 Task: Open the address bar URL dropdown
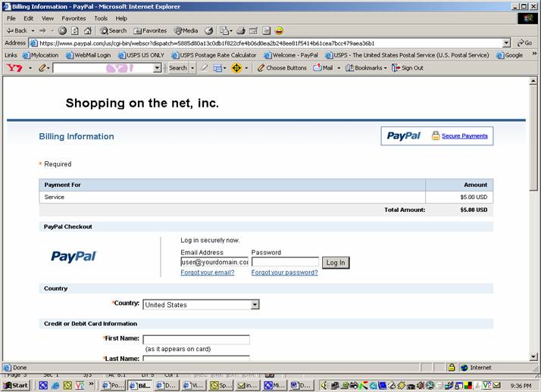click(x=506, y=43)
